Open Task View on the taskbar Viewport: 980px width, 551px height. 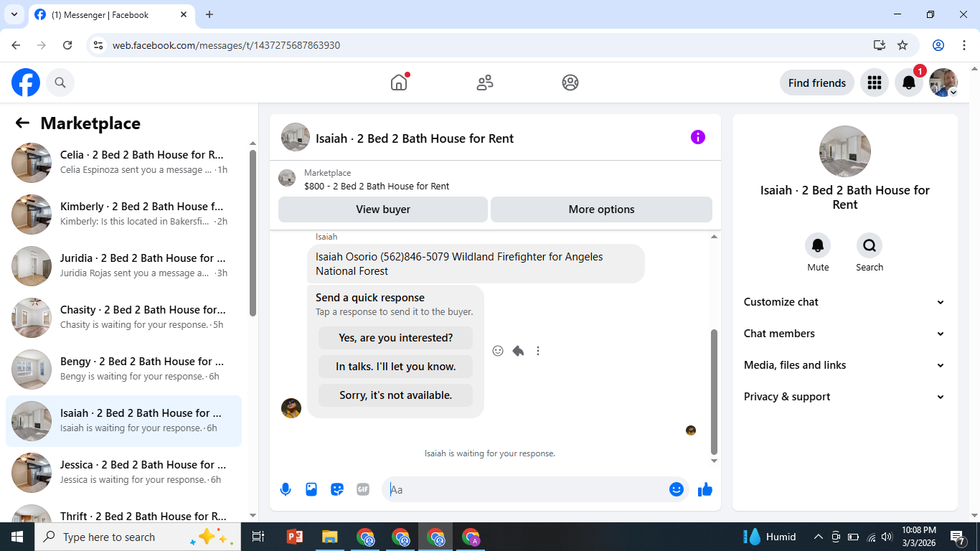tap(258, 537)
